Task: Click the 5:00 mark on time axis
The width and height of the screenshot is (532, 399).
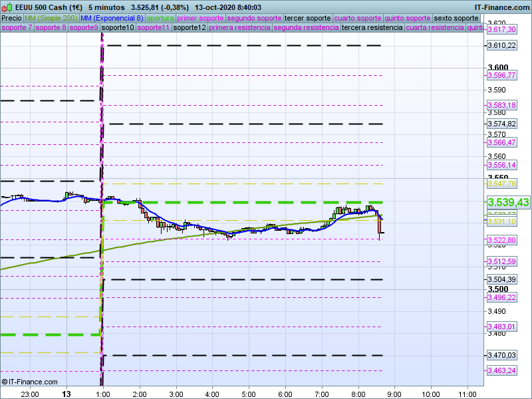Action: [249, 394]
